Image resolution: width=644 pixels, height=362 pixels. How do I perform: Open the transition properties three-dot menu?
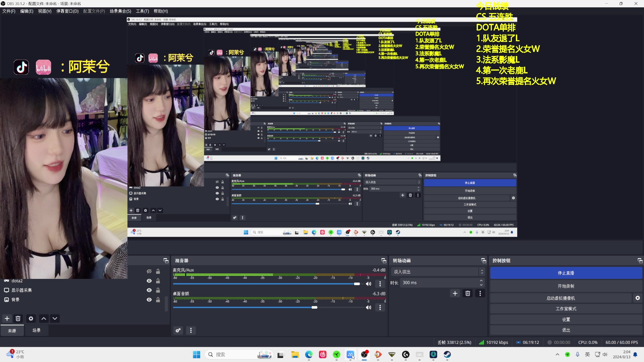pyautogui.click(x=480, y=293)
